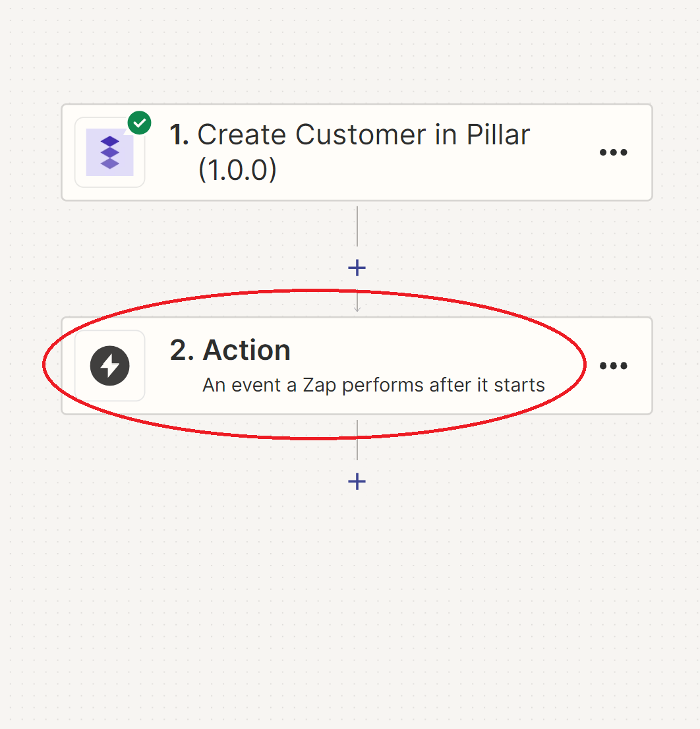Open the three-dot menu for Action step

[x=613, y=366]
